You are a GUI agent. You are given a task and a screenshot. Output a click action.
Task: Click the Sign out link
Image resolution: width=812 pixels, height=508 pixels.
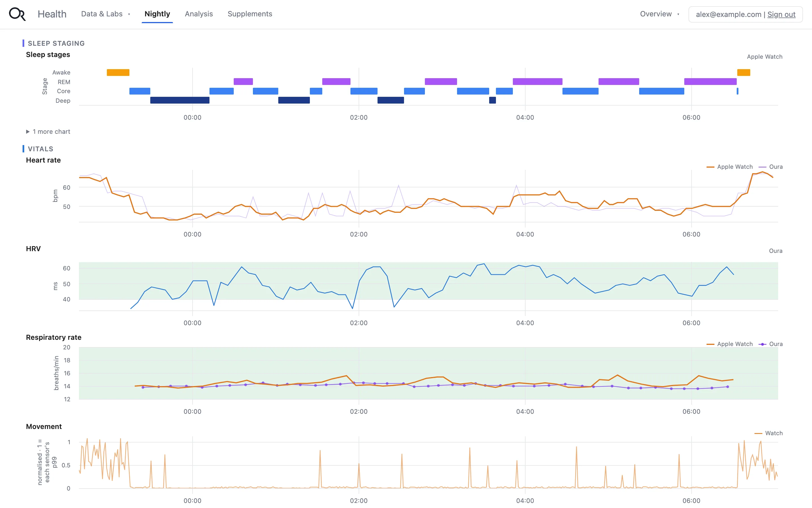pos(781,14)
